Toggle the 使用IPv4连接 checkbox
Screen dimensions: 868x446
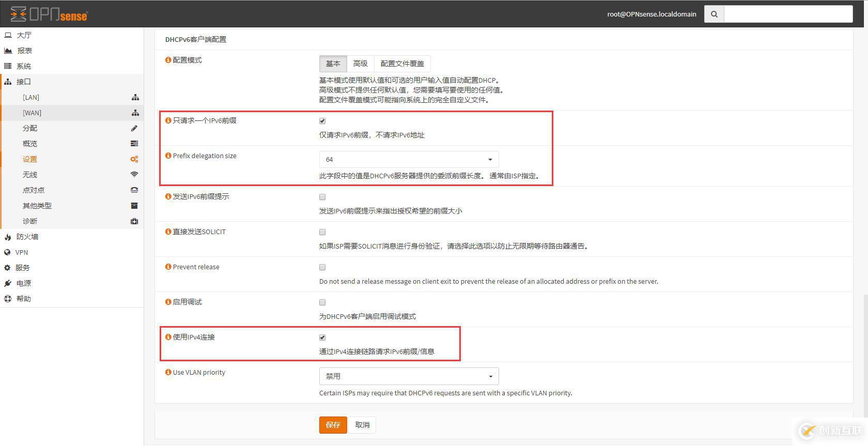click(322, 337)
